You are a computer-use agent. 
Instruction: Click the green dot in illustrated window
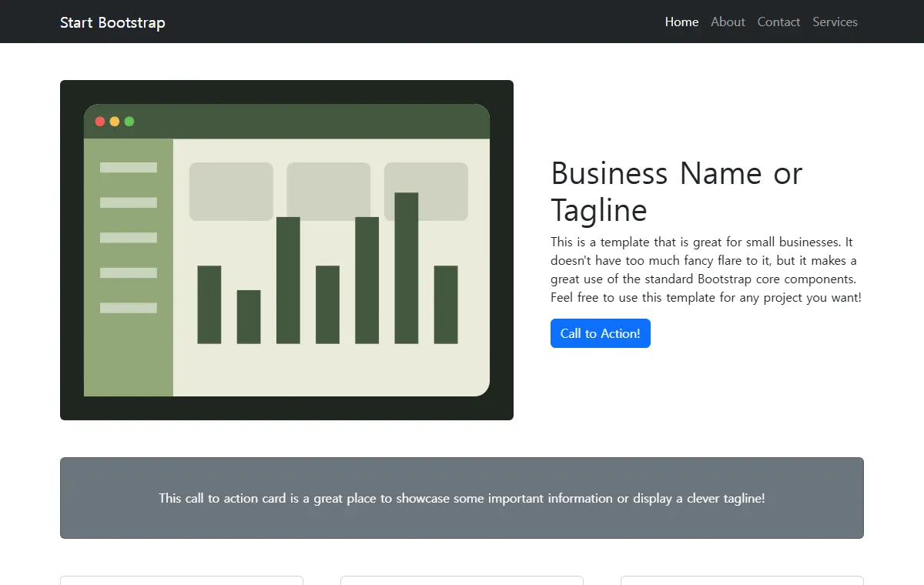coord(129,122)
